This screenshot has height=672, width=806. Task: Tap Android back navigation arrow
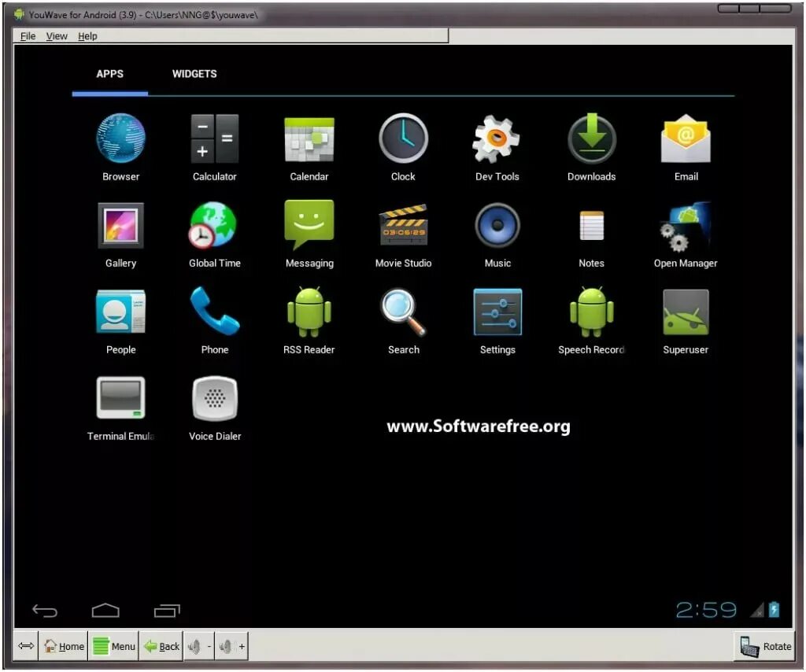tap(45, 611)
